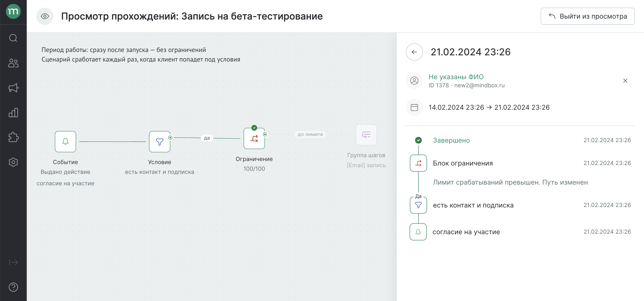644x301 pixels.
Task: Click 'Выйти из просмотра' button
Action: point(587,16)
